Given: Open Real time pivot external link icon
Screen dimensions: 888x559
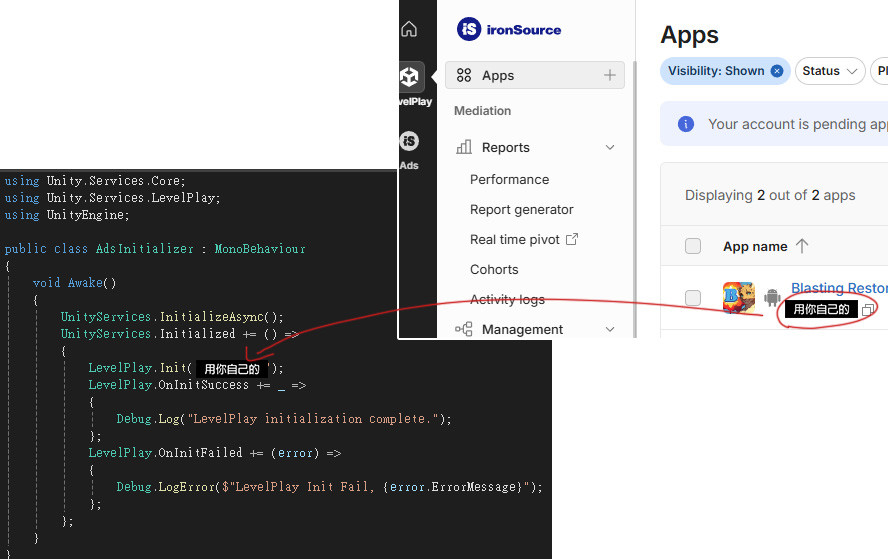Looking at the screenshot, I should pyautogui.click(x=572, y=239).
